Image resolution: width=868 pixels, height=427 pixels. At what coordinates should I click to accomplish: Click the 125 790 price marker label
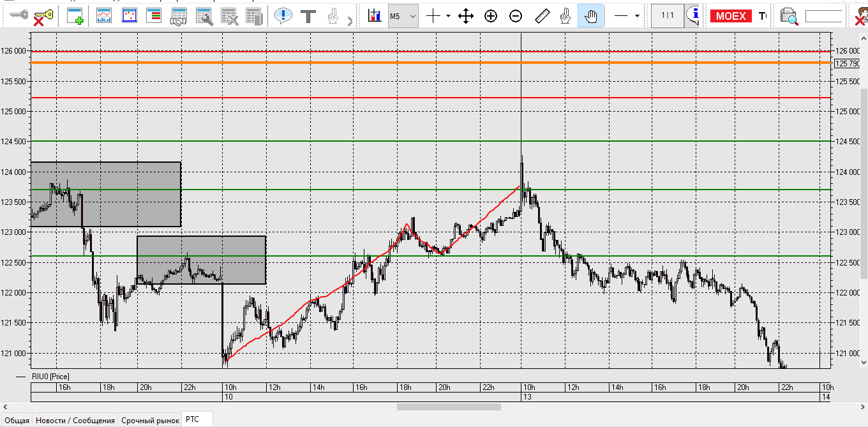tap(847, 63)
